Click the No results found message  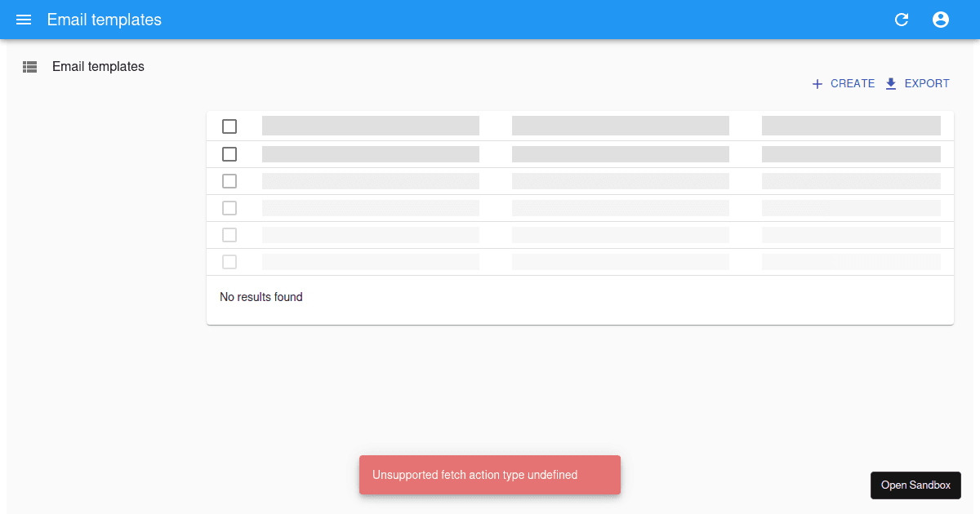261,297
